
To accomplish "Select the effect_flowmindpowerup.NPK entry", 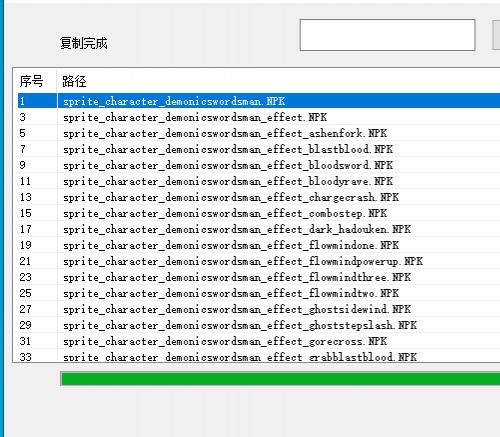I will [x=259, y=261].
